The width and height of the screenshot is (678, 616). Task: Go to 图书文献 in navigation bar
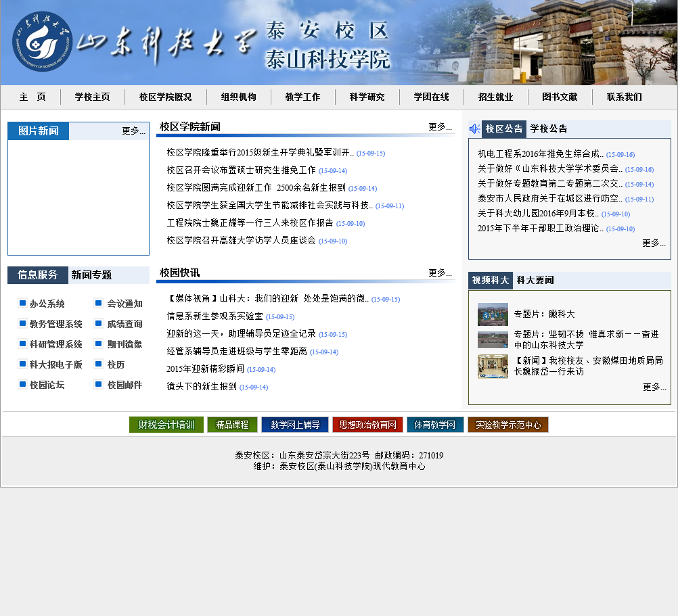[560, 97]
